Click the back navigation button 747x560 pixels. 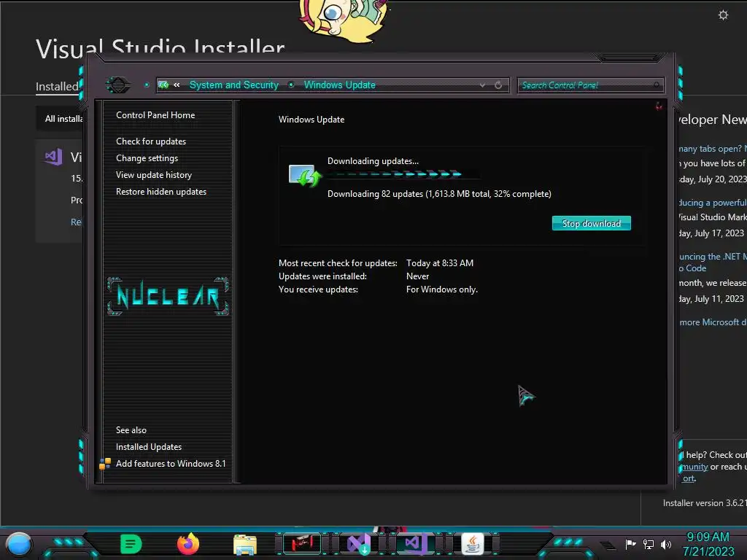[117, 85]
